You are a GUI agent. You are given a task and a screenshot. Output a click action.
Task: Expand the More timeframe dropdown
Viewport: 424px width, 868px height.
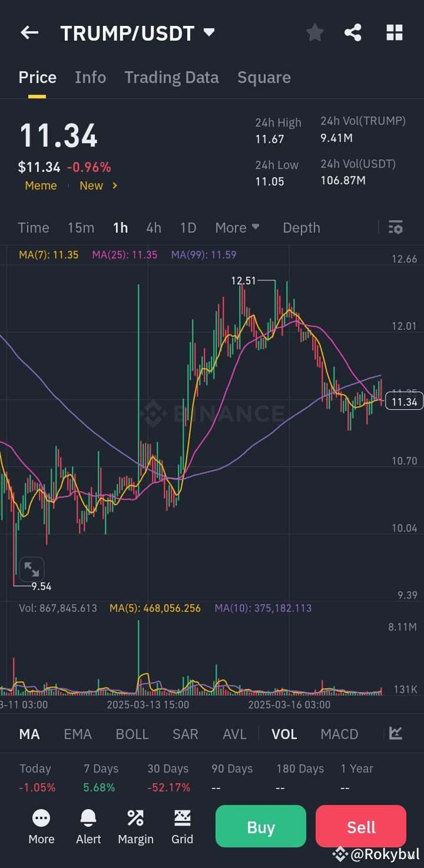click(238, 227)
